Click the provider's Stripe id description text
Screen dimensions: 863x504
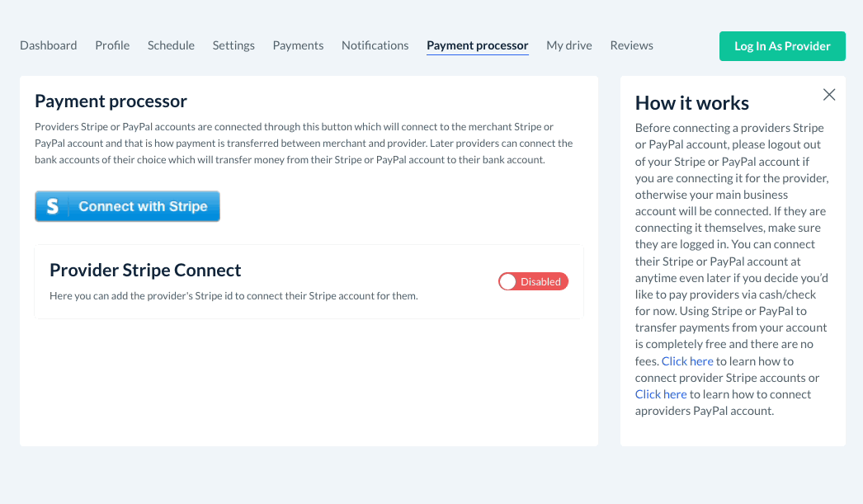[x=233, y=295]
